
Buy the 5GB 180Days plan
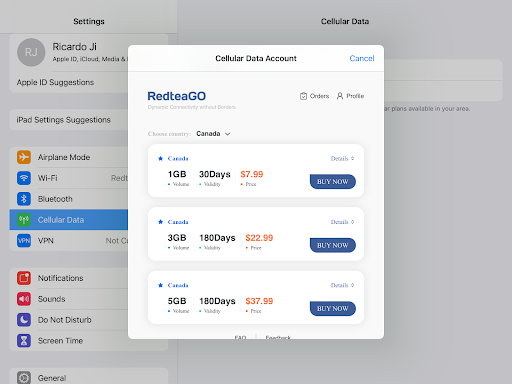coord(333,309)
